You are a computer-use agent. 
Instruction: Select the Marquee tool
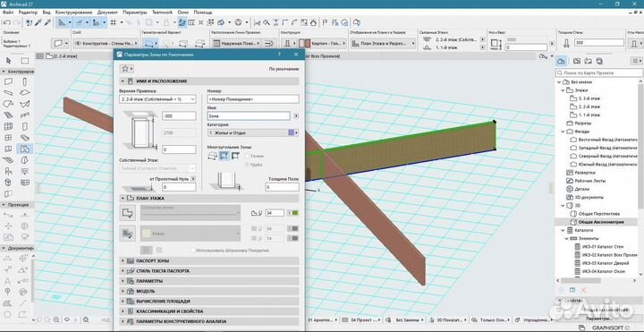(x=25, y=61)
